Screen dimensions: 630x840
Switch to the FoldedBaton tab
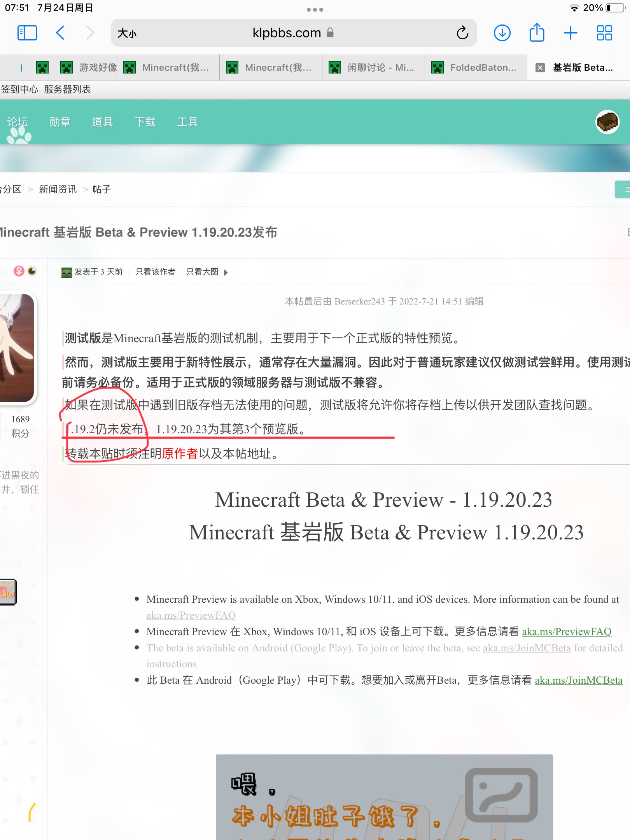pos(476,68)
